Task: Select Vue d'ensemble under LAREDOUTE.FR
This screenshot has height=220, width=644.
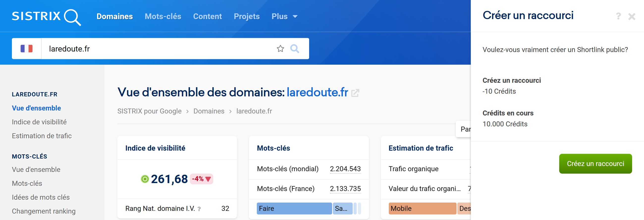Action: (x=36, y=108)
